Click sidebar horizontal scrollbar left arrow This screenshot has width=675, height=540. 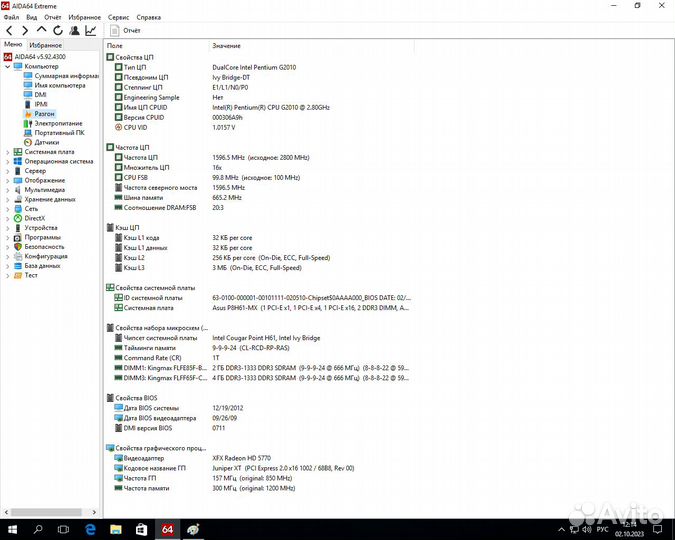coord(6,512)
